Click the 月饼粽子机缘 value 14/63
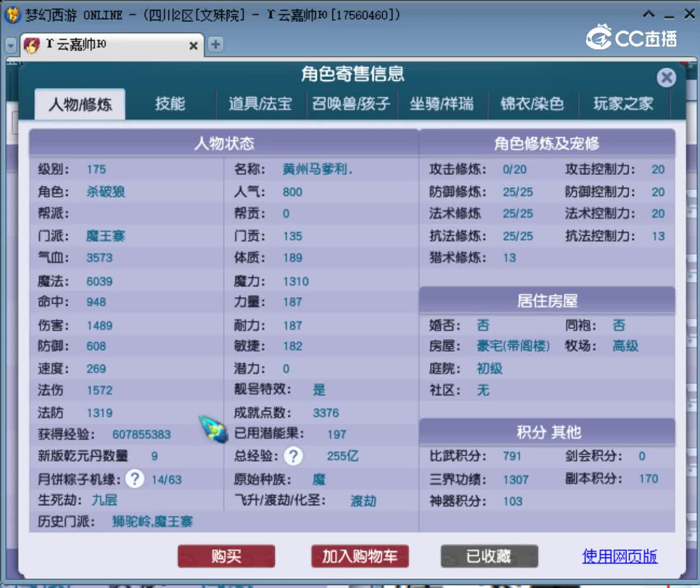 166,480
